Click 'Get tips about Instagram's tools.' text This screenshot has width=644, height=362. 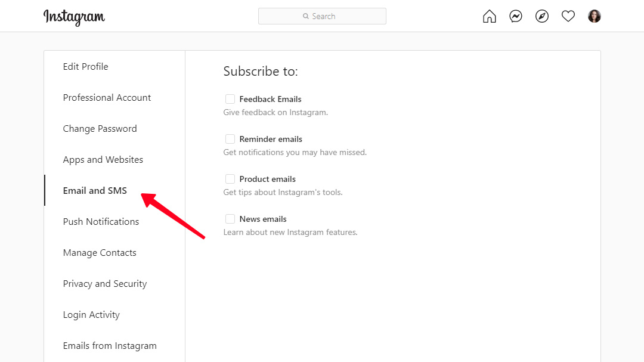(283, 192)
